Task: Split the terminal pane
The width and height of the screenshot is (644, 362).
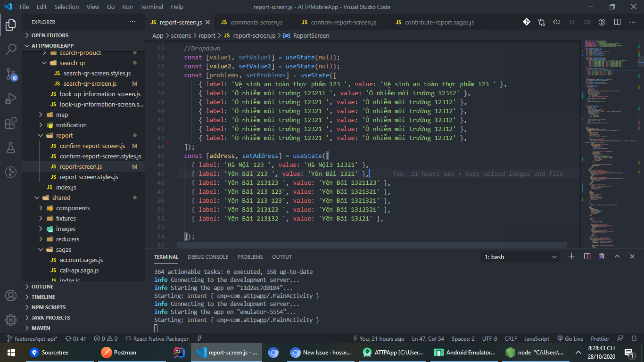Action: 587,256
